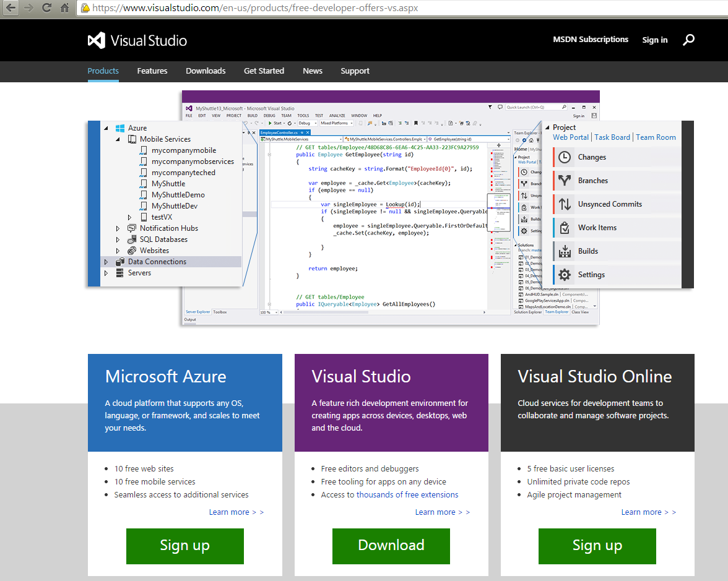Open the Products tab
728x581 pixels.
click(x=103, y=71)
